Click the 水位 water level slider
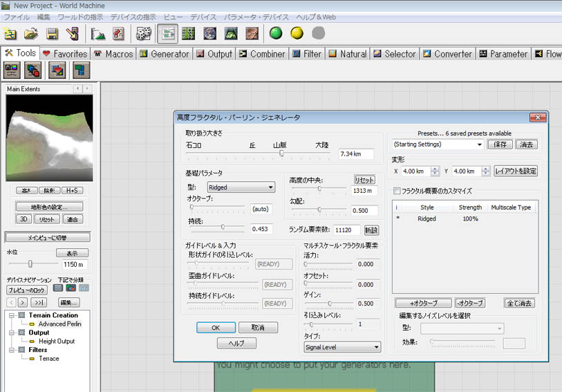Viewport: 562px width, 392px height. (x=30, y=264)
